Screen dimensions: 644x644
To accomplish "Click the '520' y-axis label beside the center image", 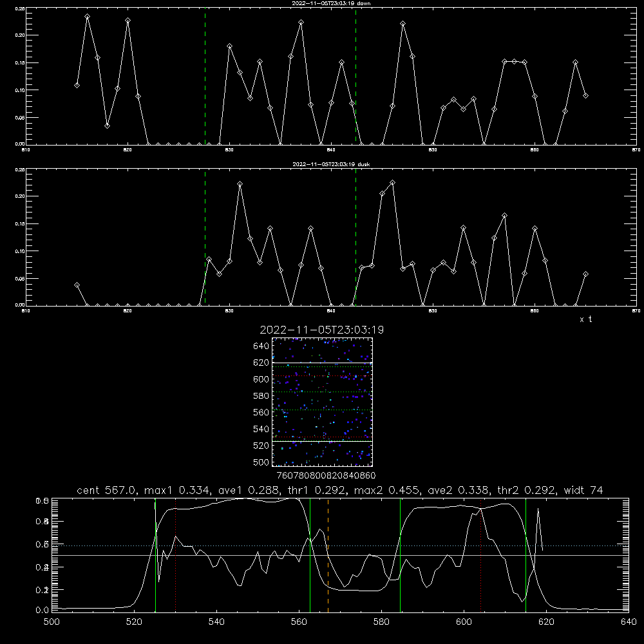I will tap(261, 445).
